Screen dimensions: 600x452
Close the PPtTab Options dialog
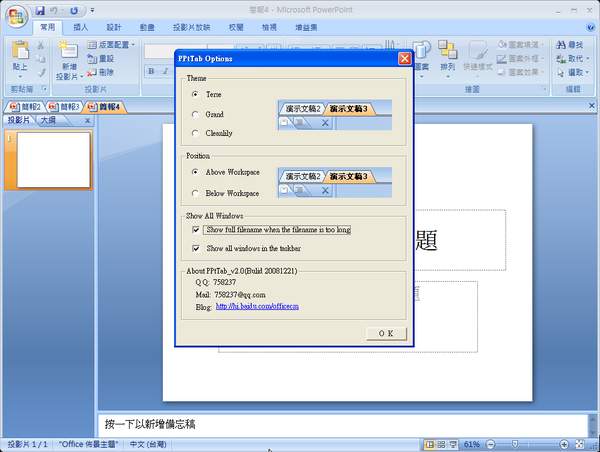click(x=404, y=59)
